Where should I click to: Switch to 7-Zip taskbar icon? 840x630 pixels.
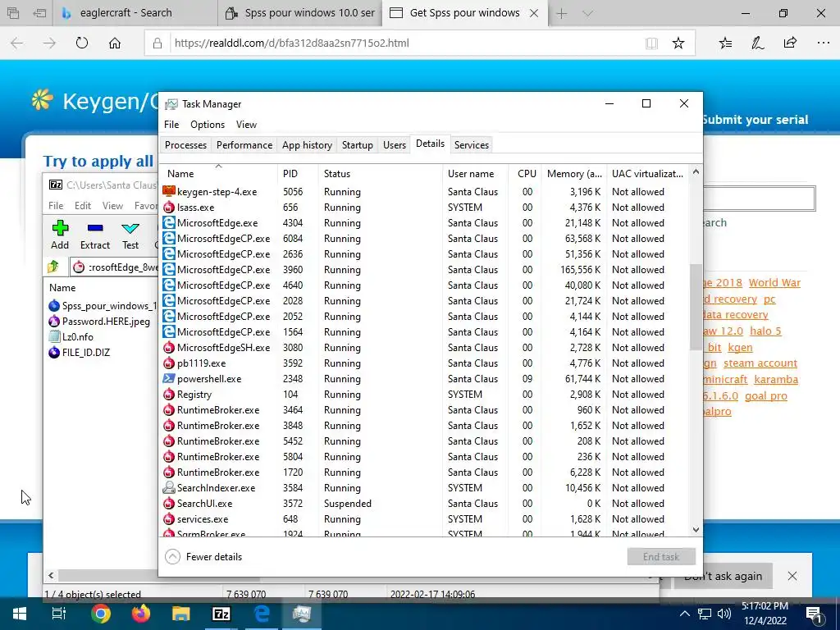click(221, 614)
